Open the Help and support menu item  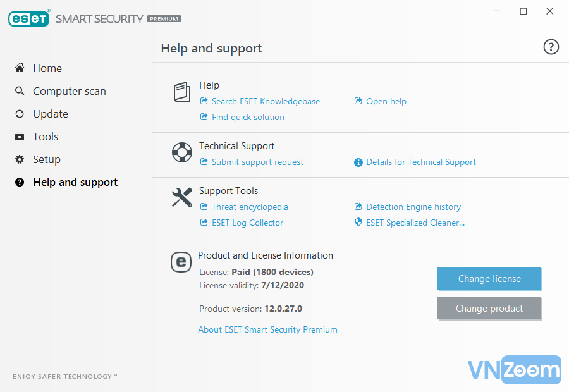pyautogui.click(x=75, y=182)
